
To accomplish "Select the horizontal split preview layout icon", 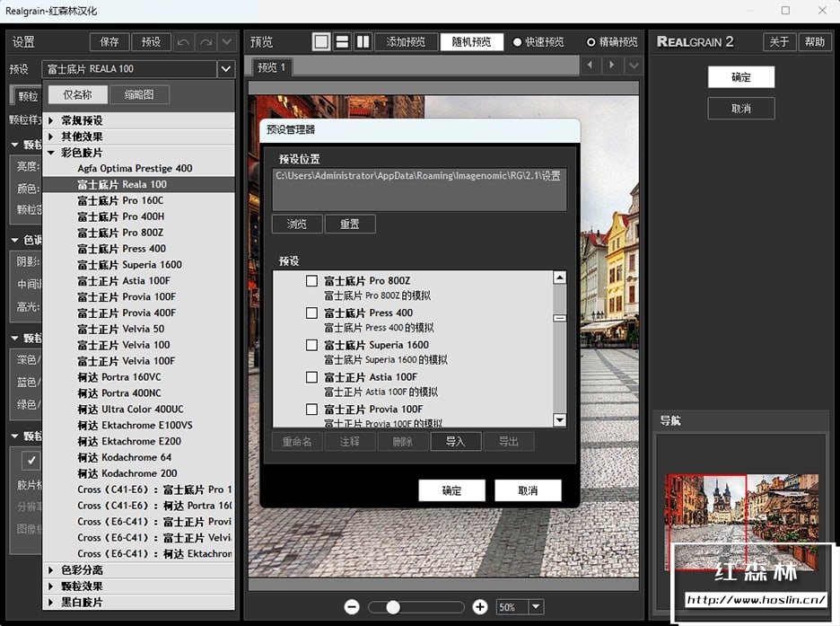I will coord(342,41).
